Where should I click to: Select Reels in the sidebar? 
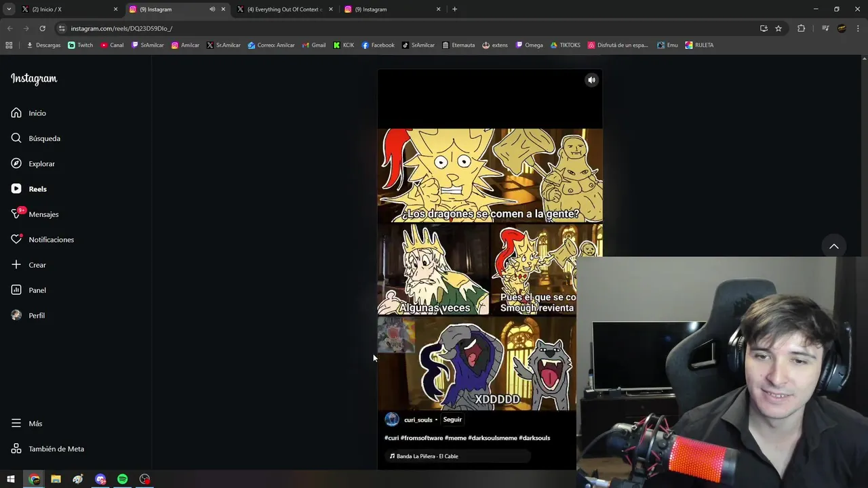28,189
